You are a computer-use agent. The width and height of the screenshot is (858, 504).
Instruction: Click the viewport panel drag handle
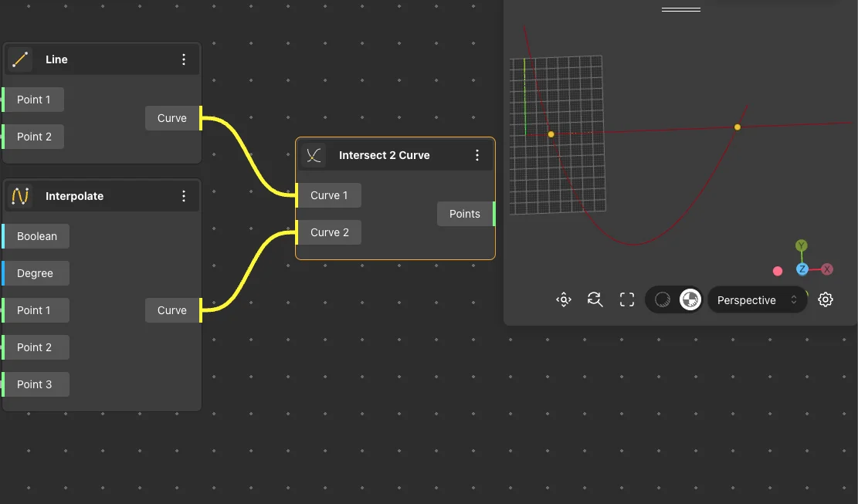point(680,10)
